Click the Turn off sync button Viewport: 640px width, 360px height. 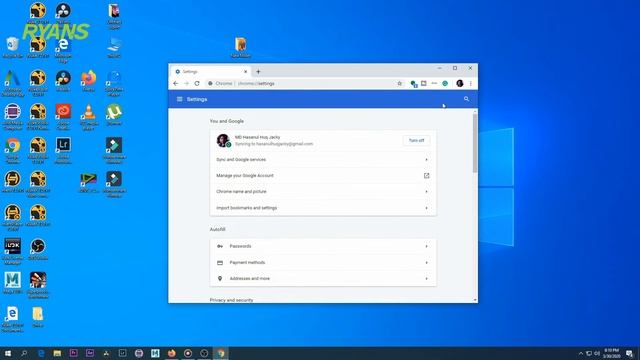416,140
